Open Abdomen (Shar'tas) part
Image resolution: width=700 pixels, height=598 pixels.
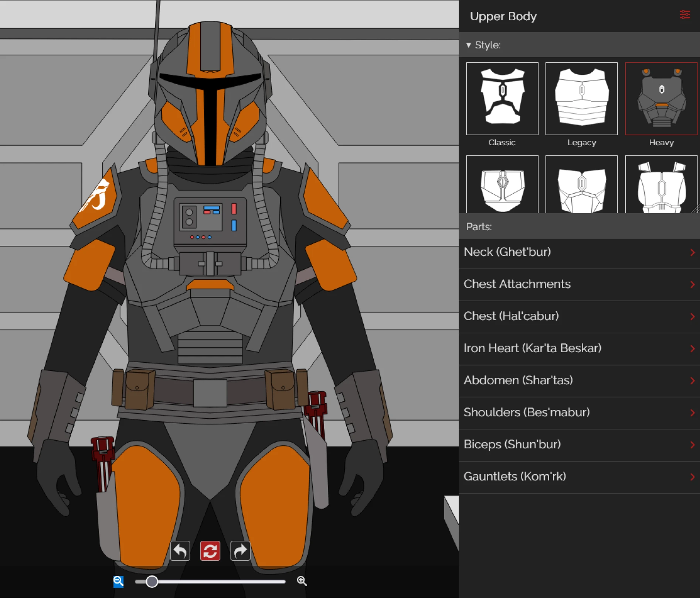pos(579,381)
